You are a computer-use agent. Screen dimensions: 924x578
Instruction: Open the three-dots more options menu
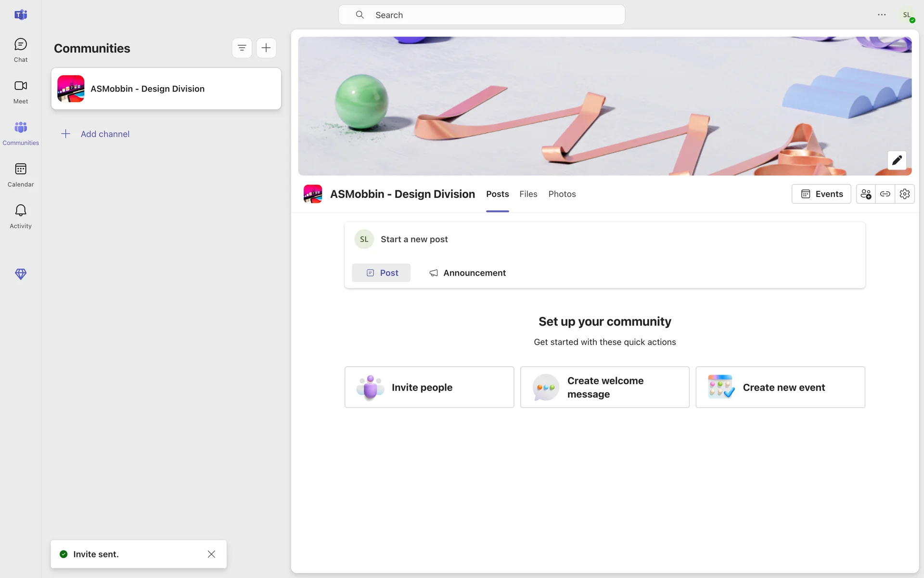coord(882,15)
